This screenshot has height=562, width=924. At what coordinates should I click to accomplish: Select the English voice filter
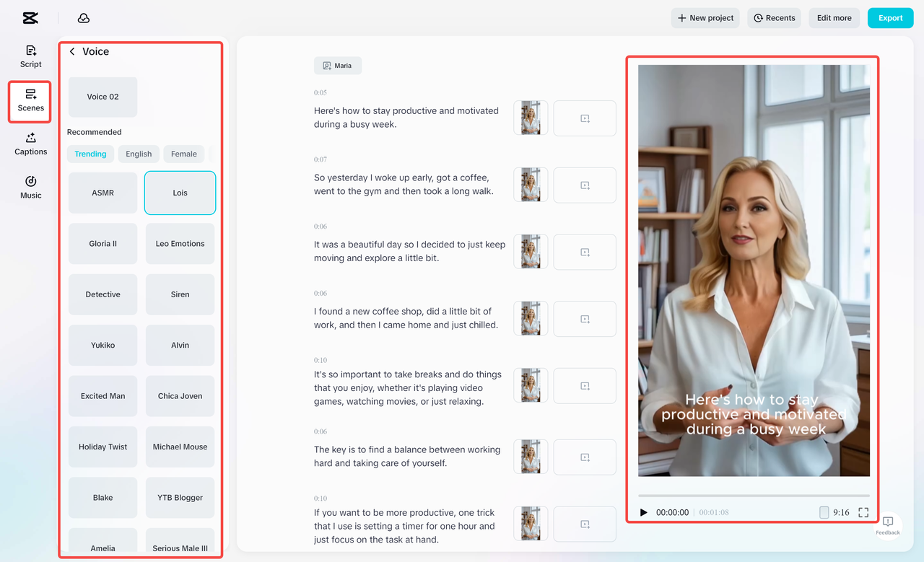coord(139,154)
